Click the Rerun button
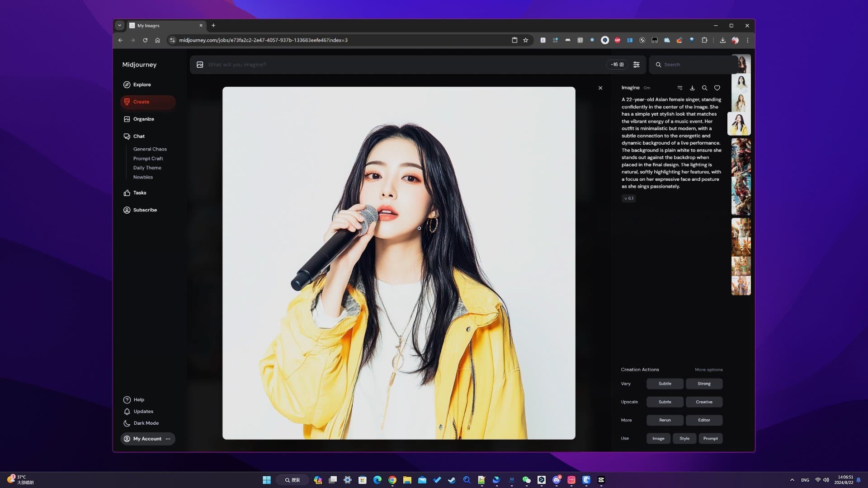 [x=665, y=420]
